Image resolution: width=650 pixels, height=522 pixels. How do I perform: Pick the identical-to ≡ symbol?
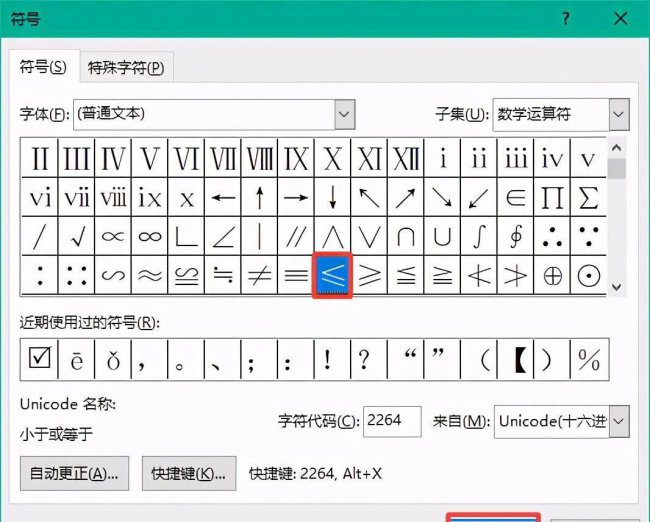296,275
